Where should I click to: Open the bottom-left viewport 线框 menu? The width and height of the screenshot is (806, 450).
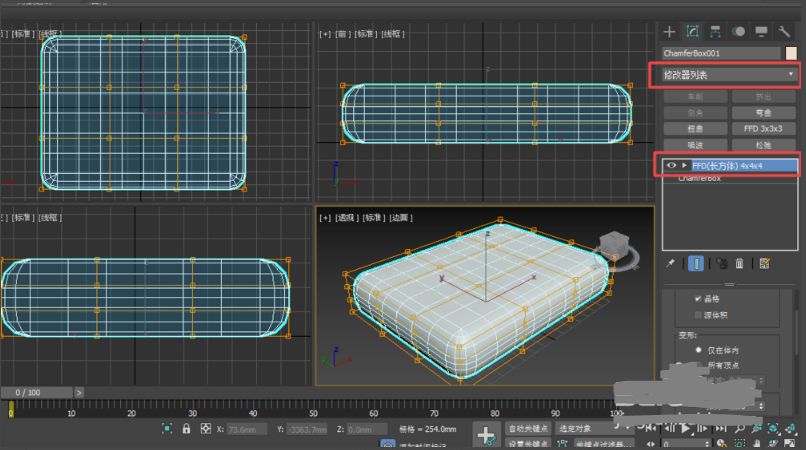point(50,218)
